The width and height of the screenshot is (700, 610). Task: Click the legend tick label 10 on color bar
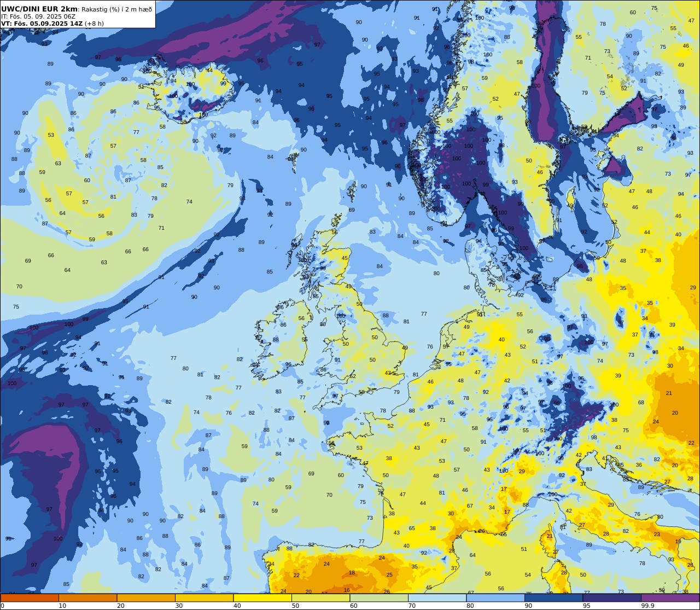[x=62, y=606]
